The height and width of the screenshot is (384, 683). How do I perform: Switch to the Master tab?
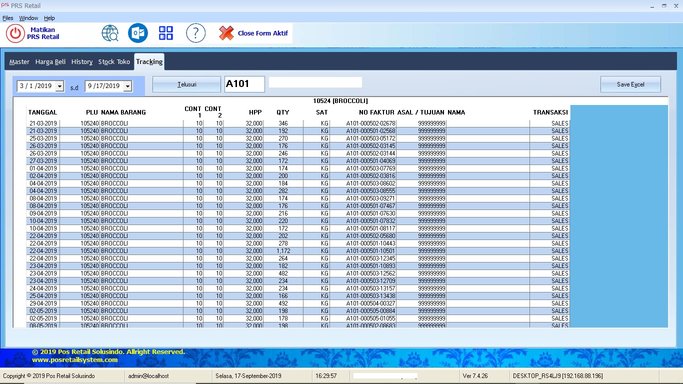pyautogui.click(x=19, y=62)
